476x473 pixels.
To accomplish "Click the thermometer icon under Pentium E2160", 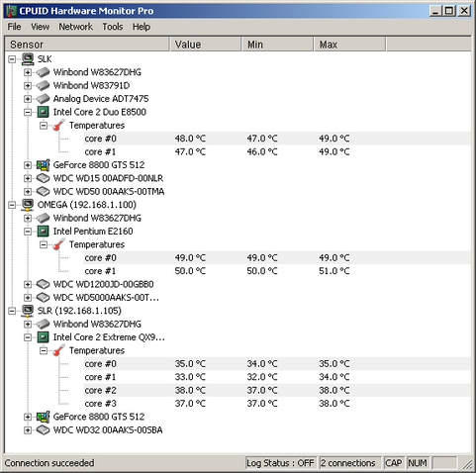I will pos(58,244).
